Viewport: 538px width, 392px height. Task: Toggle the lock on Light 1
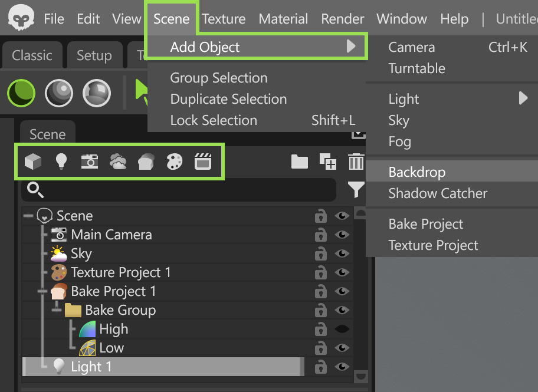point(320,367)
